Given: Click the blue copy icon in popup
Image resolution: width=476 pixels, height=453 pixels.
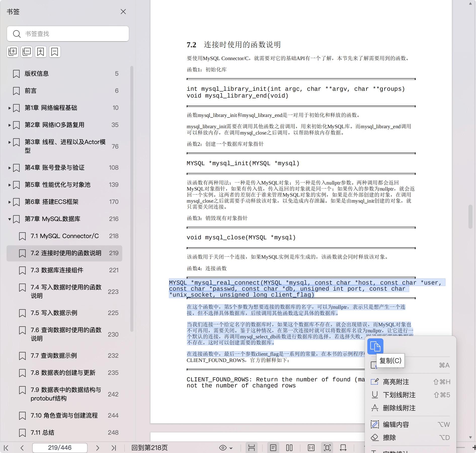Looking at the screenshot, I should [375, 346].
